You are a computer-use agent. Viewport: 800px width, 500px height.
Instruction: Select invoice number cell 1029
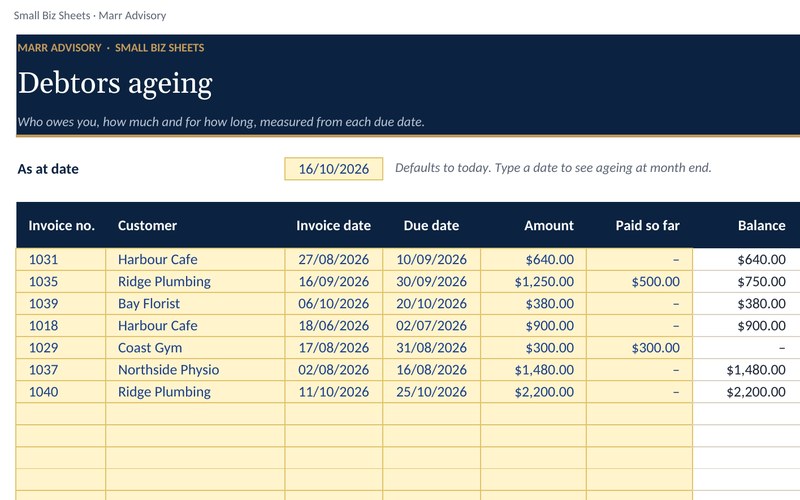pyautogui.click(x=61, y=347)
